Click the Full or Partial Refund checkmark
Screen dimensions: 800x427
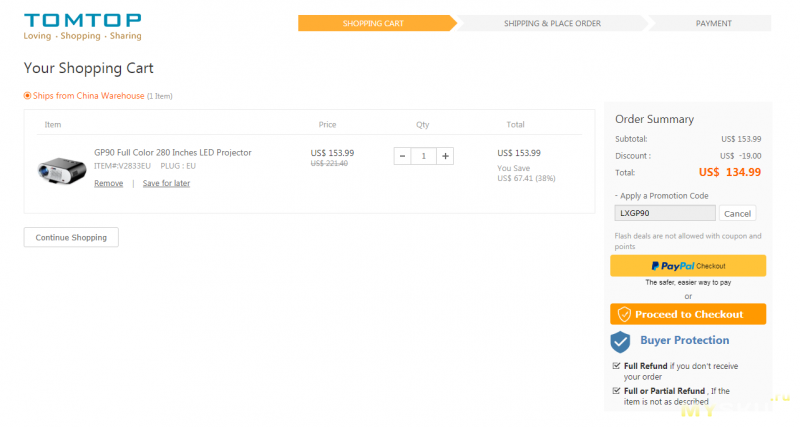tap(616, 391)
